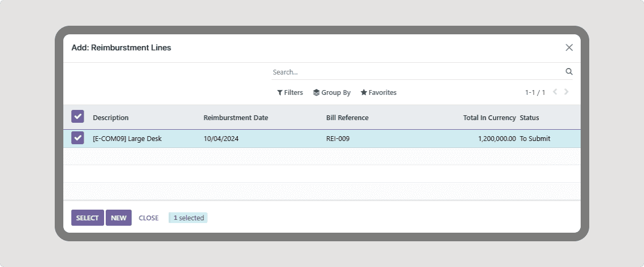Click the magnifier search icon
The image size is (644, 267).
pyautogui.click(x=569, y=72)
